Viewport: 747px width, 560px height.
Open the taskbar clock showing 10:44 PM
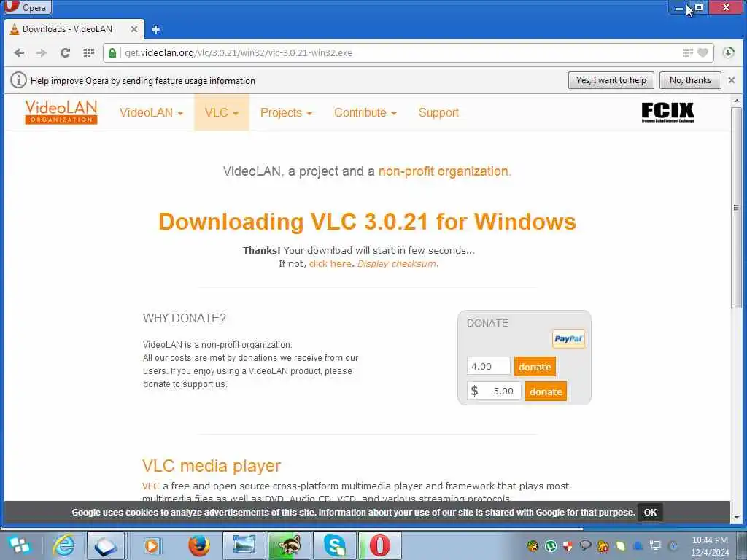(x=709, y=546)
